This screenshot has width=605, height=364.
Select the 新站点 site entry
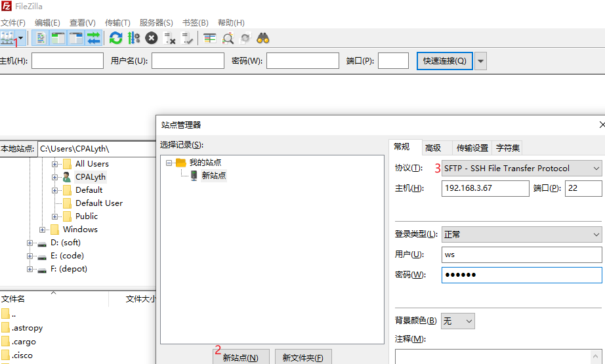213,176
